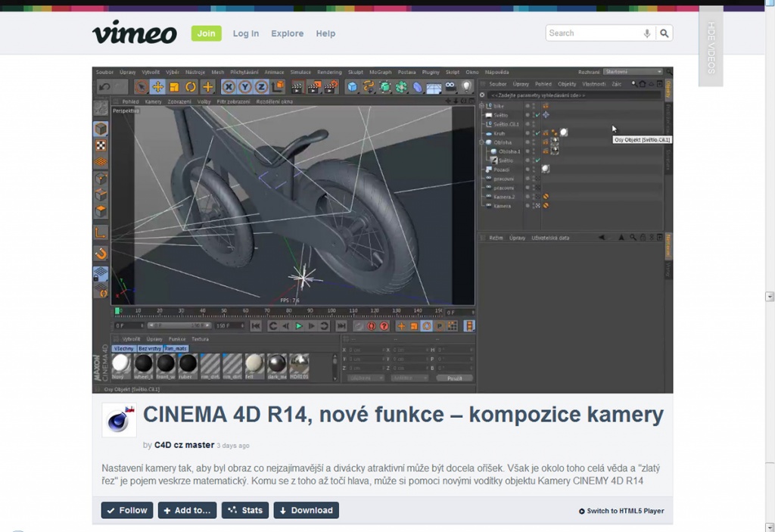Open the Rozhraní layout dropdown

coord(633,72)
